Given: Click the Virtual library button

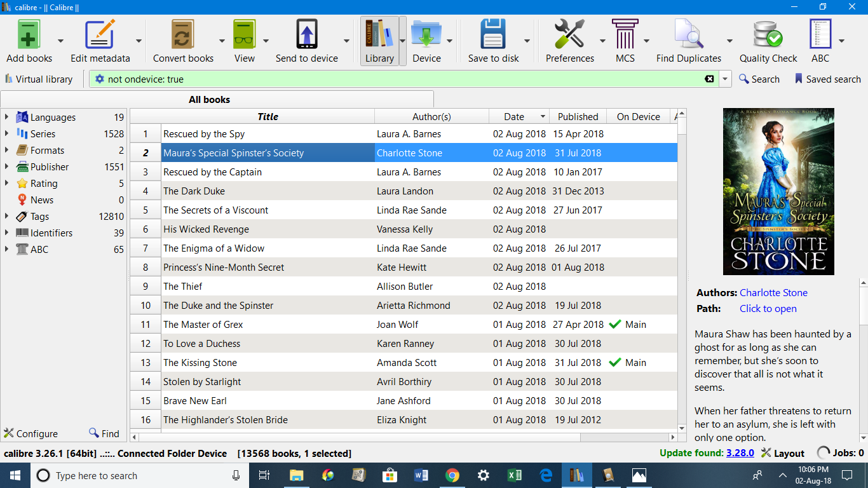Looking at the screenshot, I should click(x=39, y=79).
